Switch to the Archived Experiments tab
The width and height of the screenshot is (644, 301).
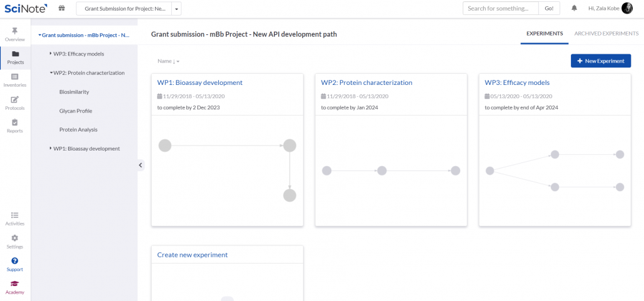[606, 34]
